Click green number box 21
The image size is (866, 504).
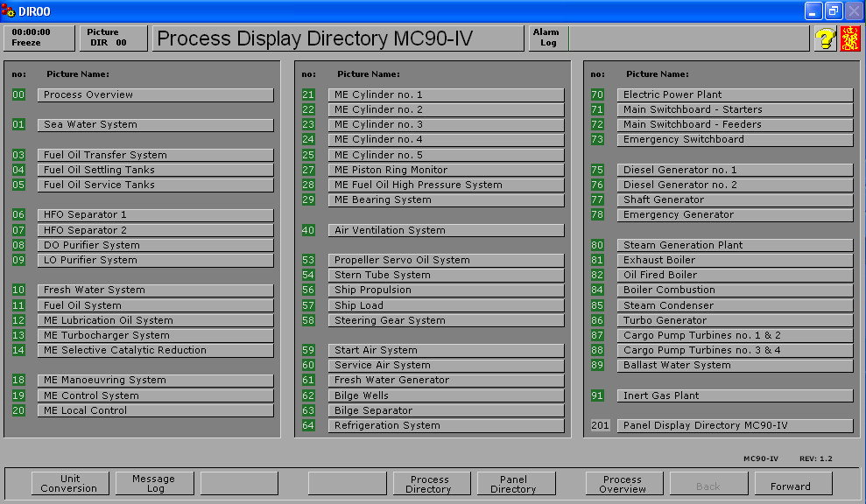pos(308,95)
